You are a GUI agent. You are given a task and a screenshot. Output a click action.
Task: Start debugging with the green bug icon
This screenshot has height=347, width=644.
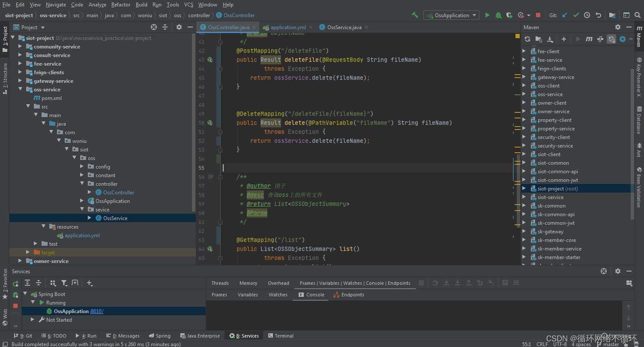point(498,15)
